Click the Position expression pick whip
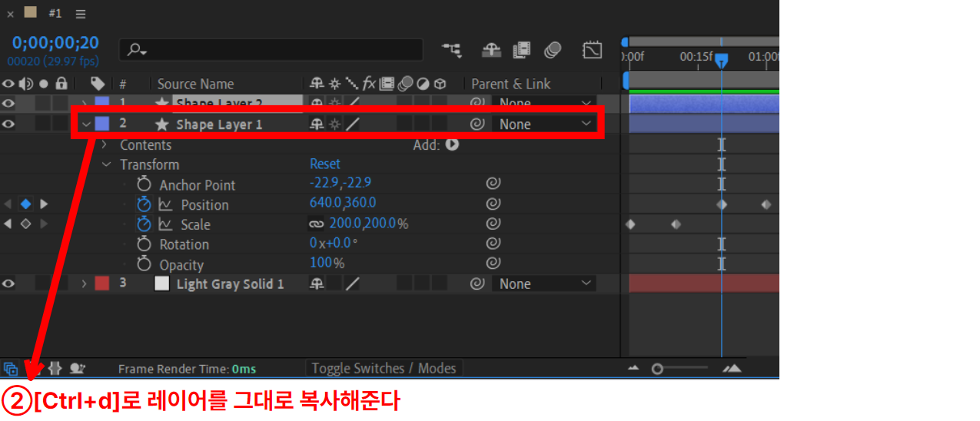The image size is (980, 421). [x=493, y=204]
